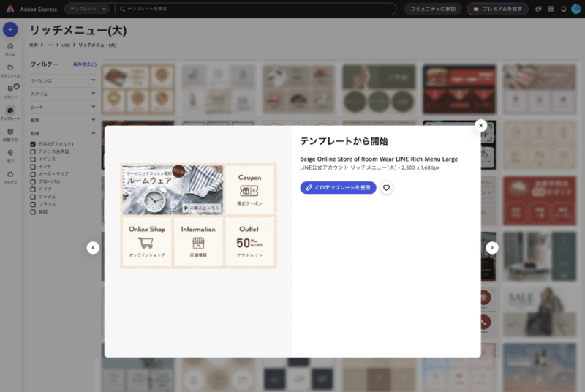This screenshot has width=585, height=392.
Task: Open the ホーム home sidebar icon
Action: click(10, 49)
